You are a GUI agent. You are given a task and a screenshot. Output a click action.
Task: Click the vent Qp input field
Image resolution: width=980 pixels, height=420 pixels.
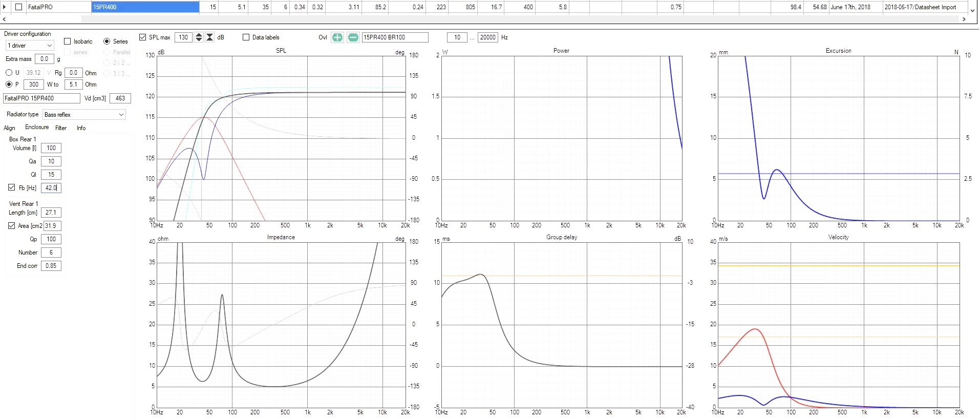(x=51, y=239)
